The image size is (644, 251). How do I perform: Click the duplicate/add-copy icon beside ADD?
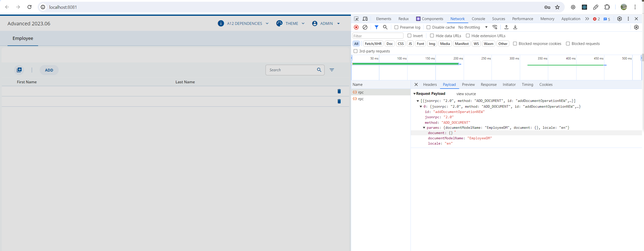click(x=19, y=70)
